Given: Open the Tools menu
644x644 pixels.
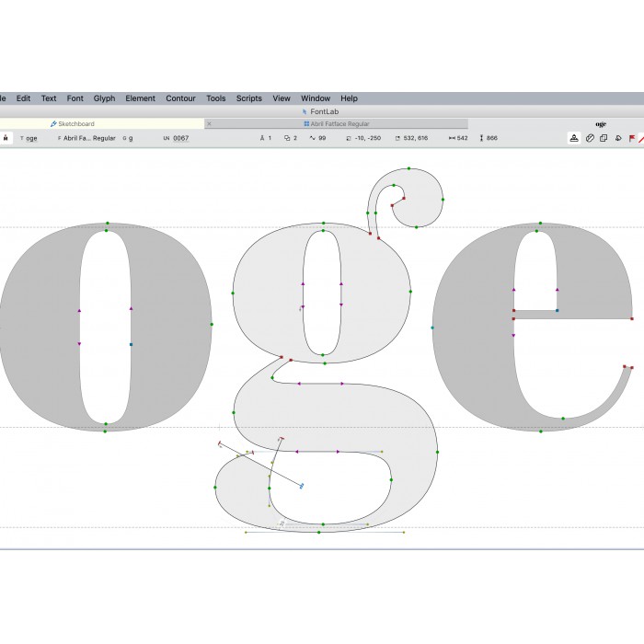Looking at the screenshot, I should click(216, 98).
